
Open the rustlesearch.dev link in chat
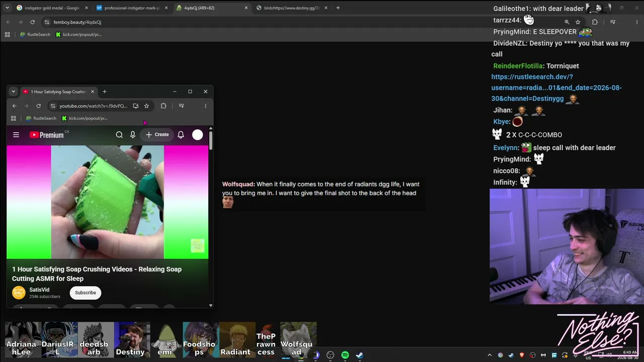(556, 87)
